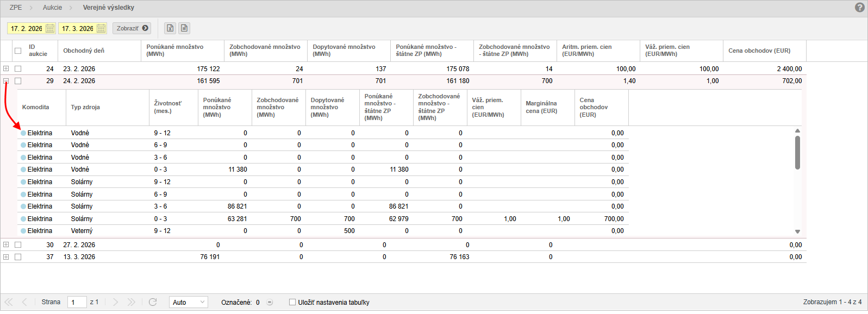868x314 pixels.
Task: Go to the next page arrow
Action: click(x=115, y=302)
